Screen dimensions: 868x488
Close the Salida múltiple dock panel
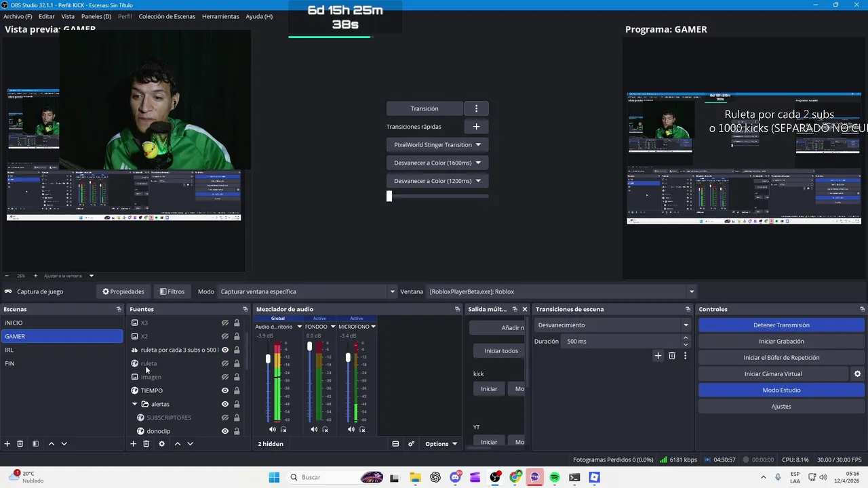(524, 309)
